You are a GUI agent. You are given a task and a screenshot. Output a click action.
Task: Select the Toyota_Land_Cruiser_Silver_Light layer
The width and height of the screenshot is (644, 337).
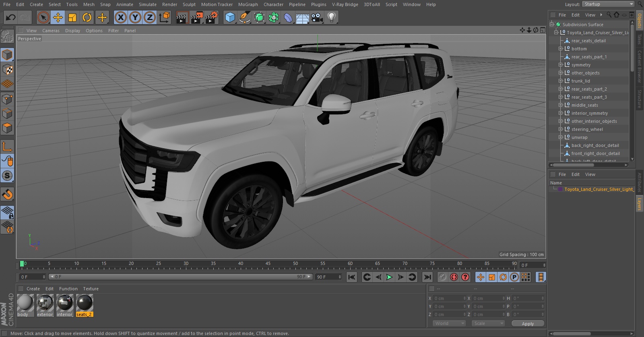pyautogui.click(x=598, y=189)
